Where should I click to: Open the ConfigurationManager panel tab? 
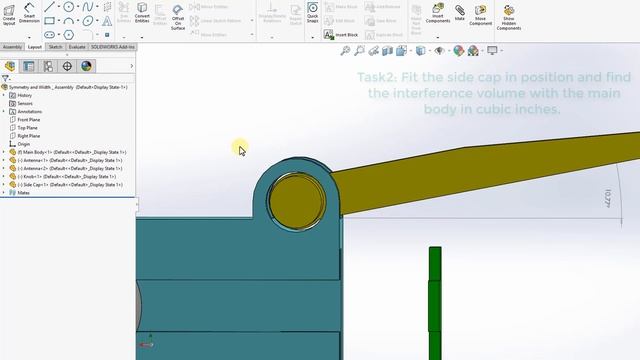tap(48, 66)
